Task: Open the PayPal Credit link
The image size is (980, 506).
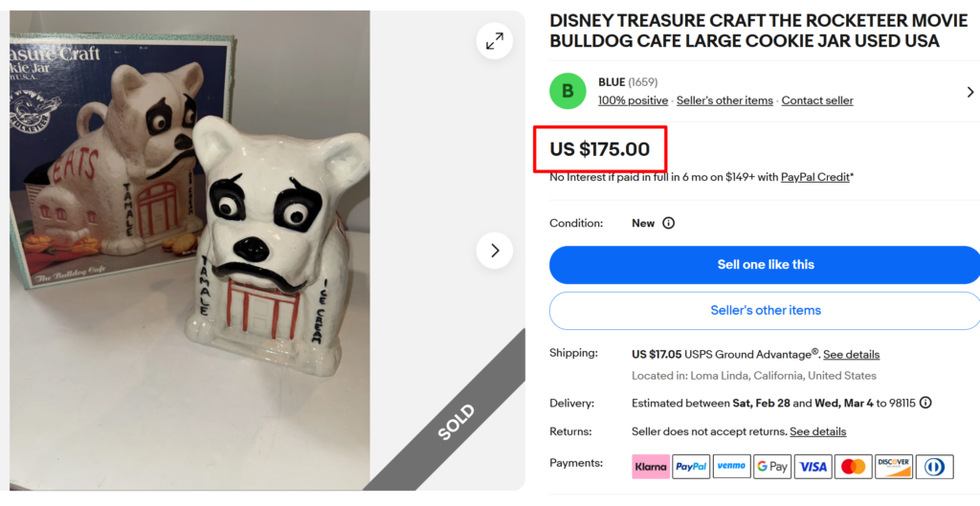Action: click(814, 177)
